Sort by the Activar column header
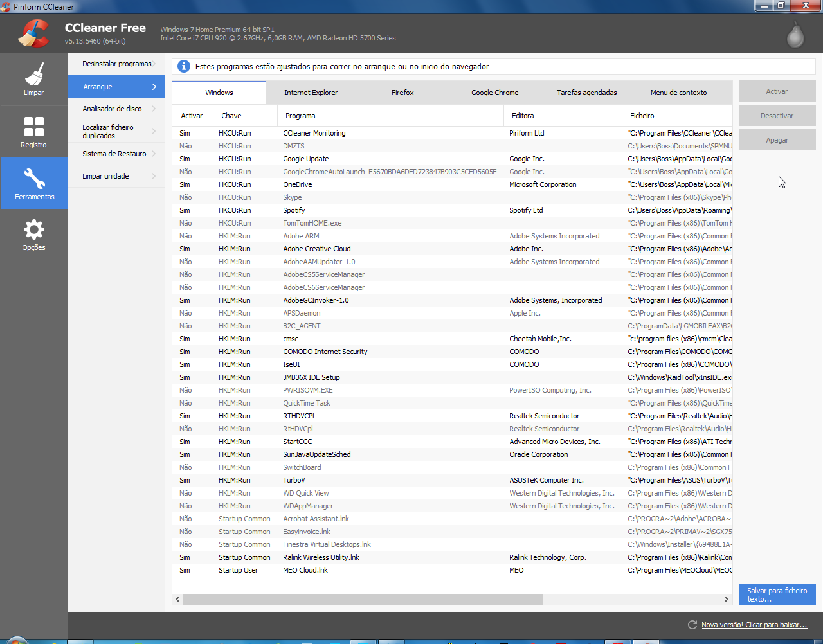 [193, 116]
